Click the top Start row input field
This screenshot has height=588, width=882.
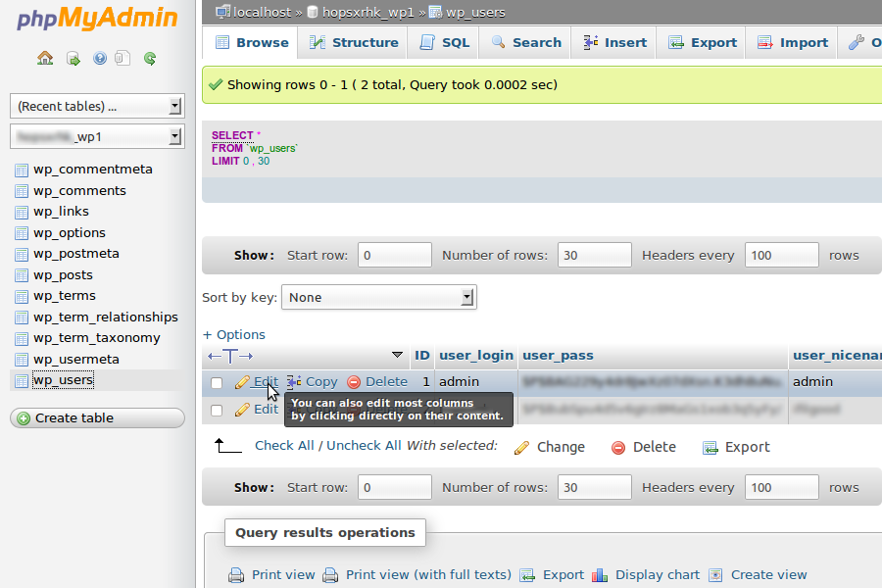[394, 255]
